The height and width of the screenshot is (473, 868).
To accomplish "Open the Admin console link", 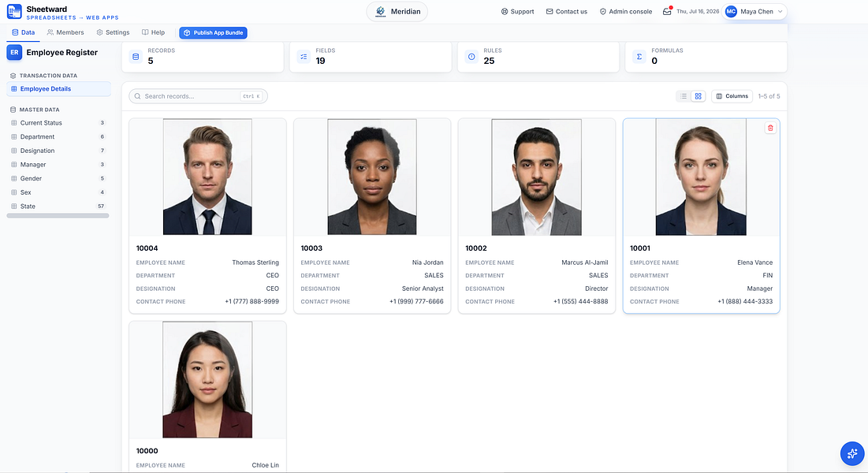I will click(x=625, y=12).
